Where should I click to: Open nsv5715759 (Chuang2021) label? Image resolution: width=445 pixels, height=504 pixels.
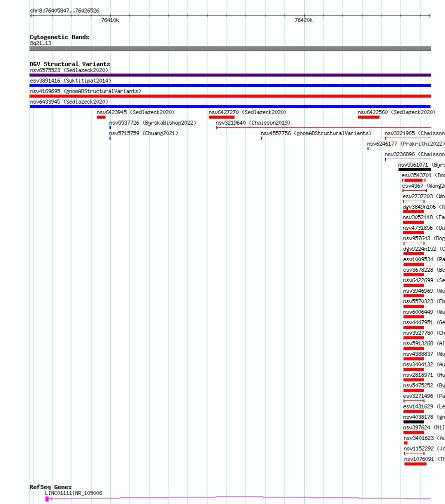click(143, 133)
